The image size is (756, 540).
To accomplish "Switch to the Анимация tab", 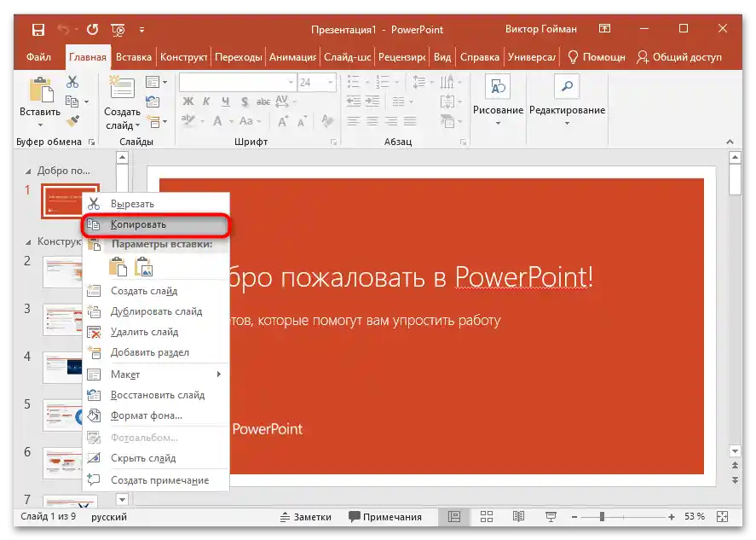I will click(292, 57).
